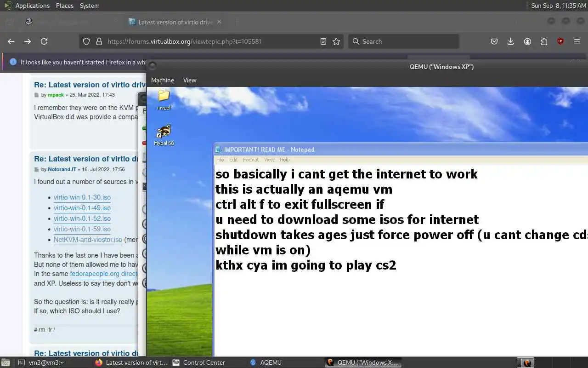Follow the fedorapeople.org directory link

pos(104,274)
